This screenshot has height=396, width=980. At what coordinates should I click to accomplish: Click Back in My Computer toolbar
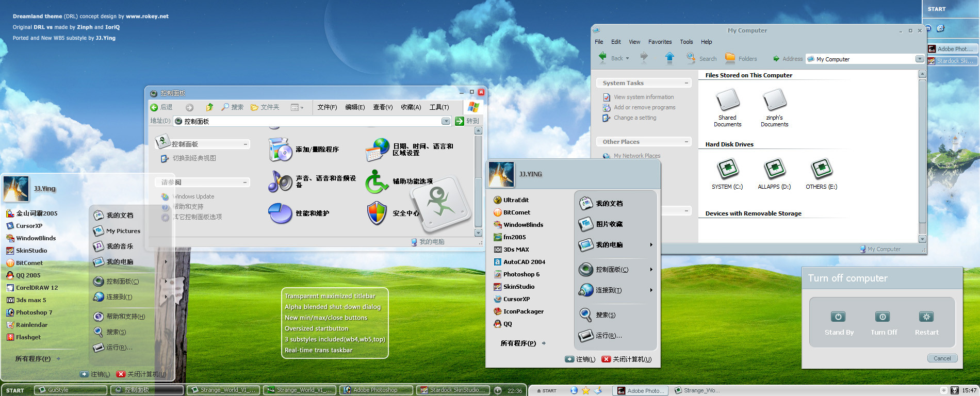tap(611, 58)
